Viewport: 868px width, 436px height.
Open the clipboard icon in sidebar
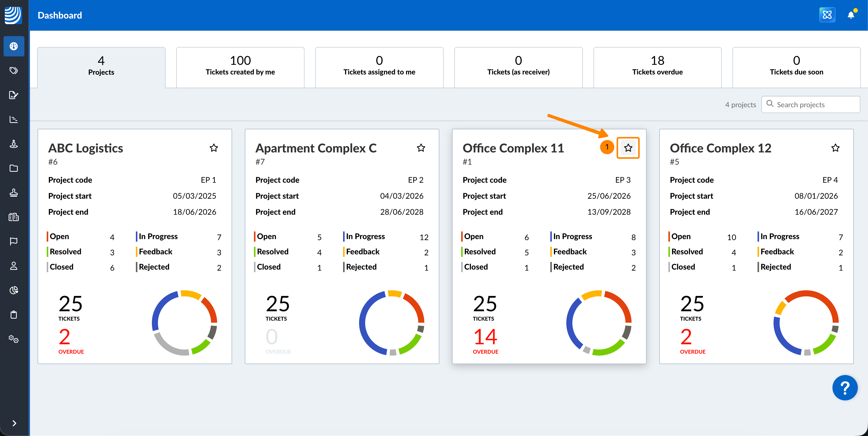13,315
